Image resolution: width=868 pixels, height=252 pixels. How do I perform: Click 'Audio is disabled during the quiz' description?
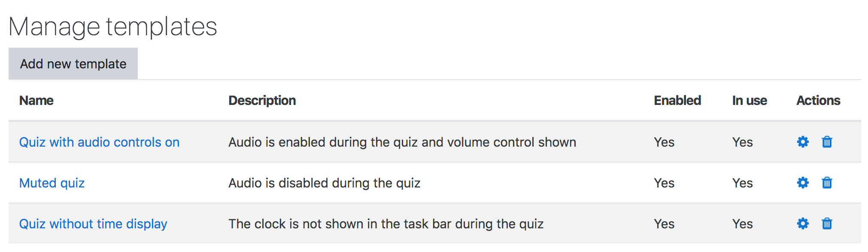pyautogui.click(x=324, y=183)
